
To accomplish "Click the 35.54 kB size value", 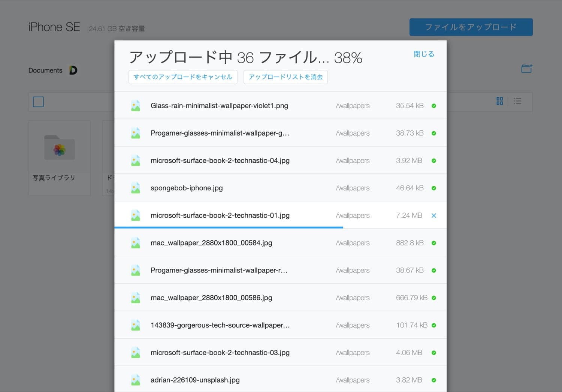I will [410, 106].
